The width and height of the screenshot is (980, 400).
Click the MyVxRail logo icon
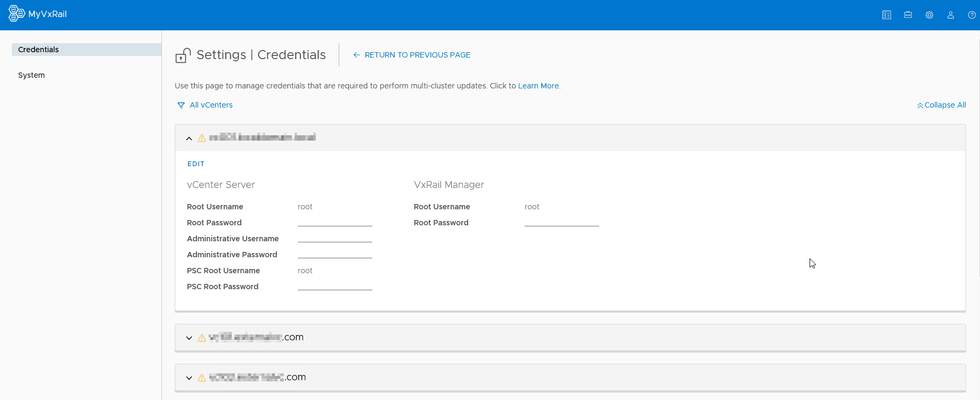pyautogui.click(x=17, y=14)
